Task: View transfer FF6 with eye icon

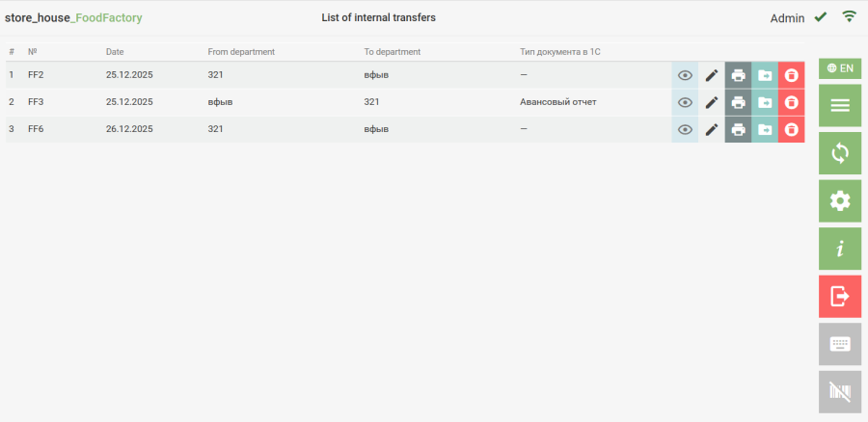Action: coord(685,129)
